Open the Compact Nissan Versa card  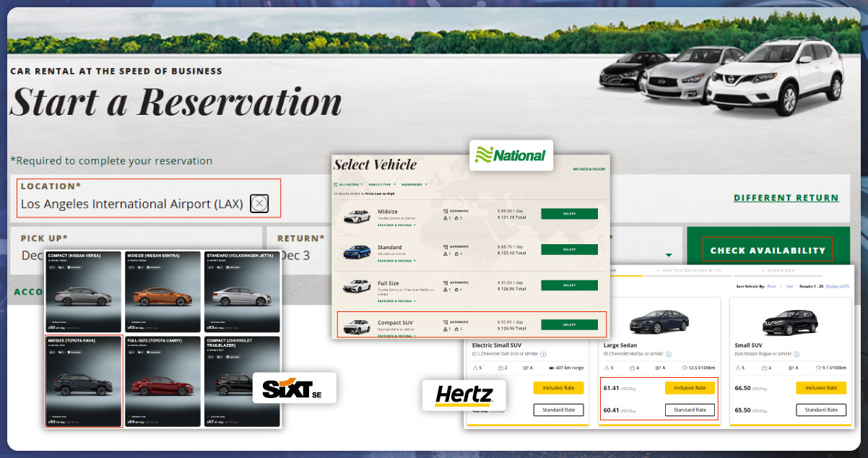coord(84,293)
